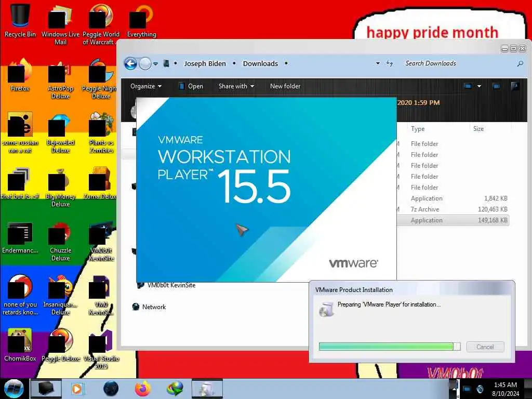This screenshot has width=532, height=399.
Task: Click the Firefox taskbar icon
Action: coord(143,389)
